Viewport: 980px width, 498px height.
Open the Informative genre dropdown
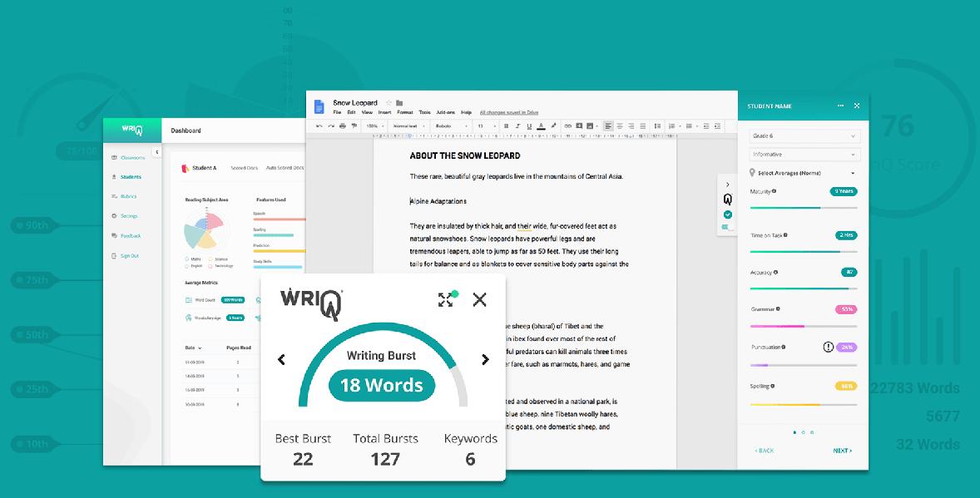click(804, 155)
